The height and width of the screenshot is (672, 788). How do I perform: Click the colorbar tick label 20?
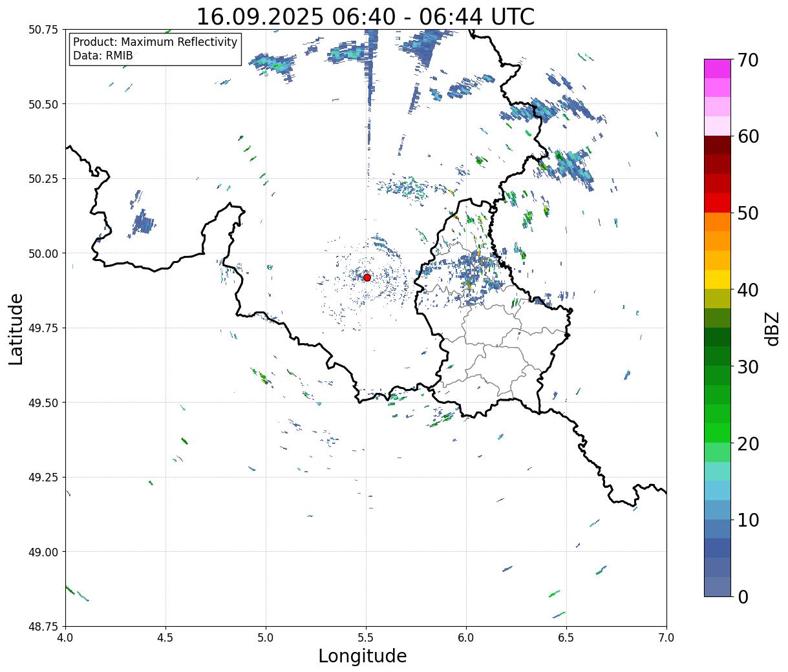point(747,443)
